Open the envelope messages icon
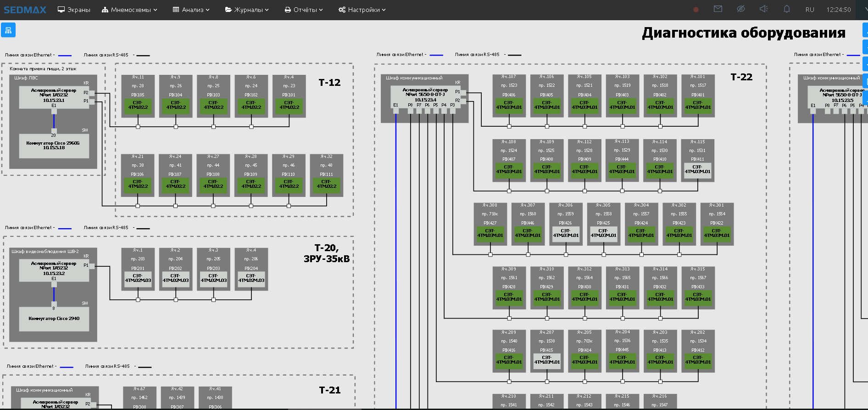 718,9
